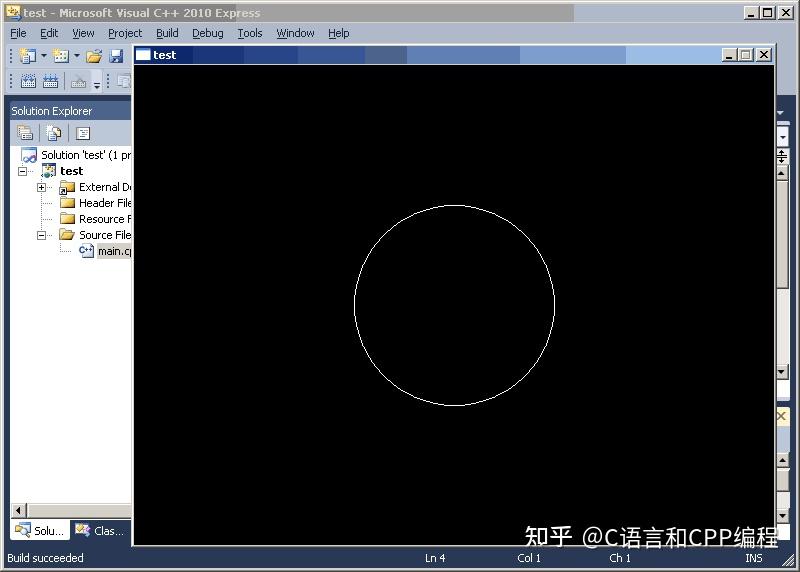Viewport: 800px width, 572px height.
Task: Click the Visual C++ title bar icon
Action: 13,12
